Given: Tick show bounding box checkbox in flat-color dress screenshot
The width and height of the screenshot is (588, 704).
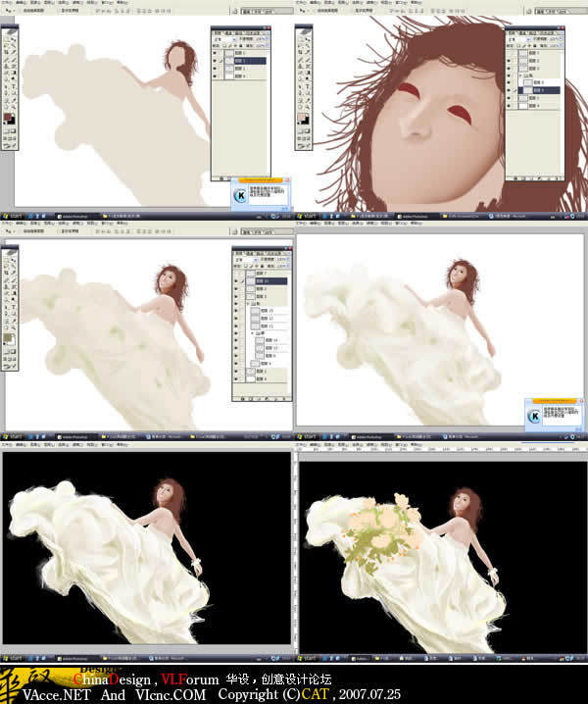Looking at the screenshot, I should coord(59,11).
